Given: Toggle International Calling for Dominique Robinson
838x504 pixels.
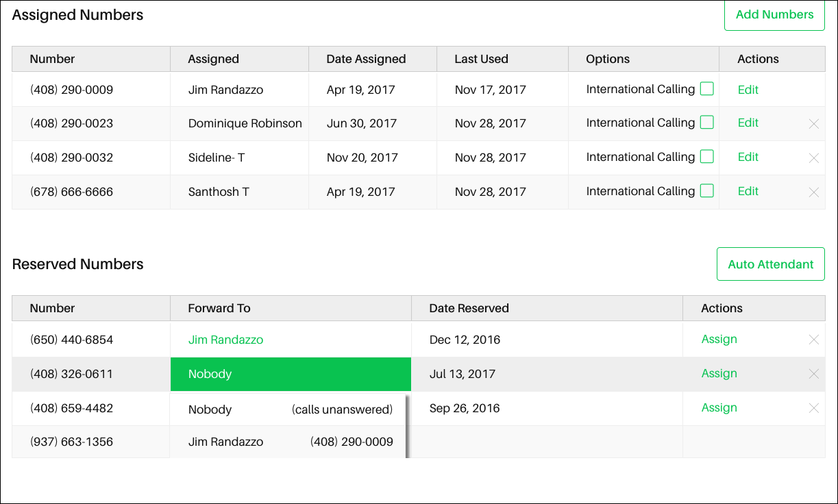Looking at the screenshot, I should (707, 123).
